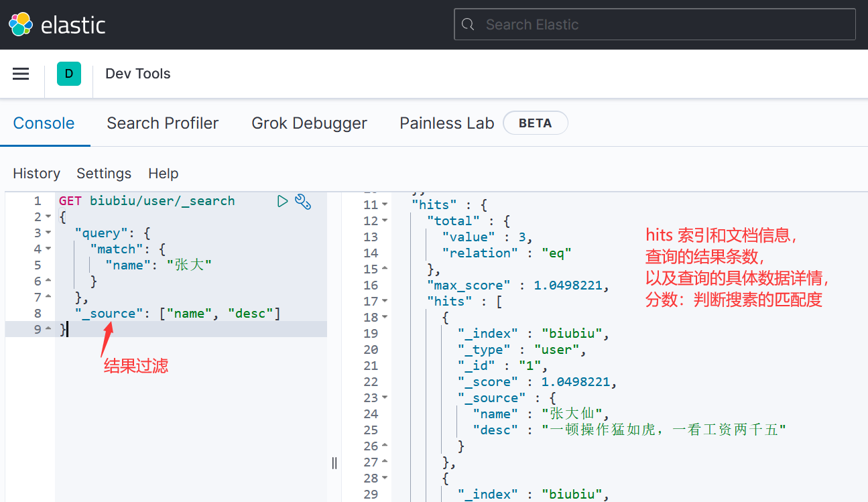Click the "query" key in editor
This screenshot has height=502, width=868.
(101, 233)
